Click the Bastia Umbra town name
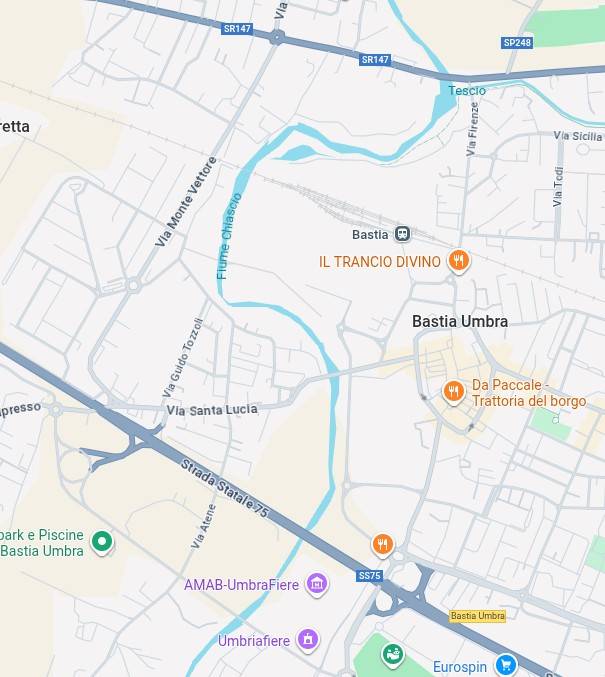The height and width of the screenshot is (677, 605). pyautogui.click(x=460, y=321)
